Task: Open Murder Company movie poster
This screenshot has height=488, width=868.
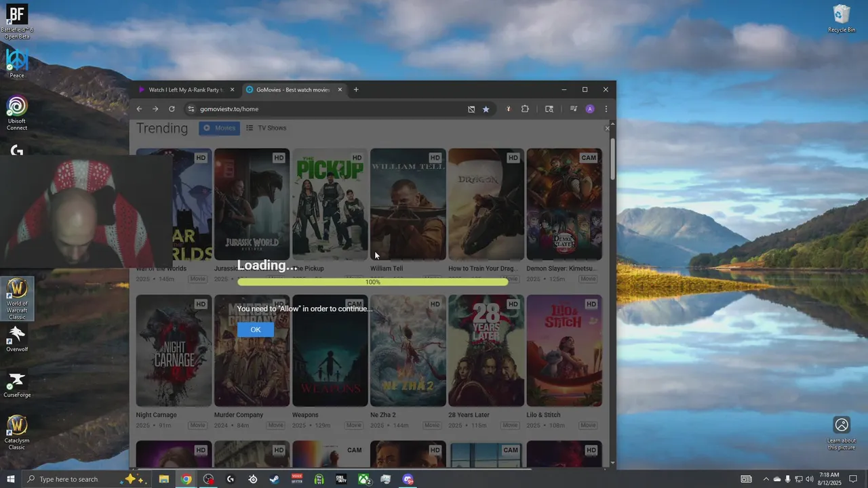Action: pos(252,350)
